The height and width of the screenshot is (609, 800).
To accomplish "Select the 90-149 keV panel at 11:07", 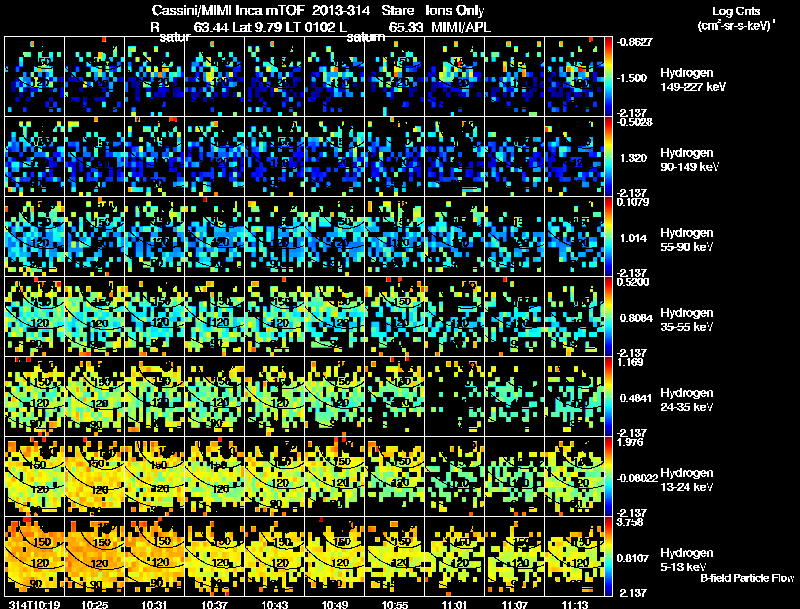I will 515,157.
